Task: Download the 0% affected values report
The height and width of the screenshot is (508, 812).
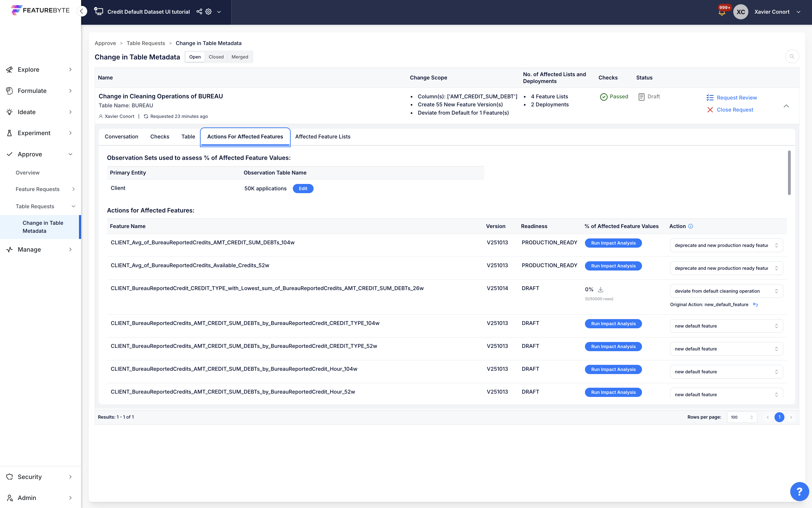Action: coord(601,290)
